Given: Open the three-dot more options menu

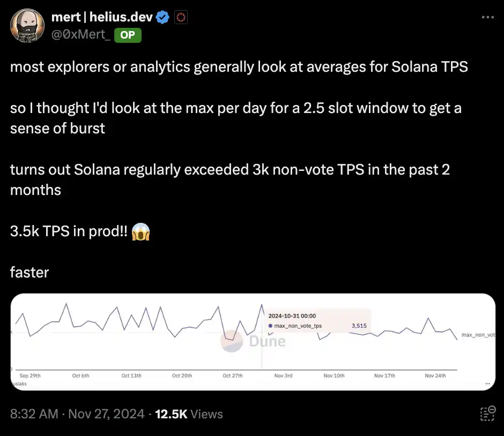Looking at the screenshot, I should click(487, 17).
